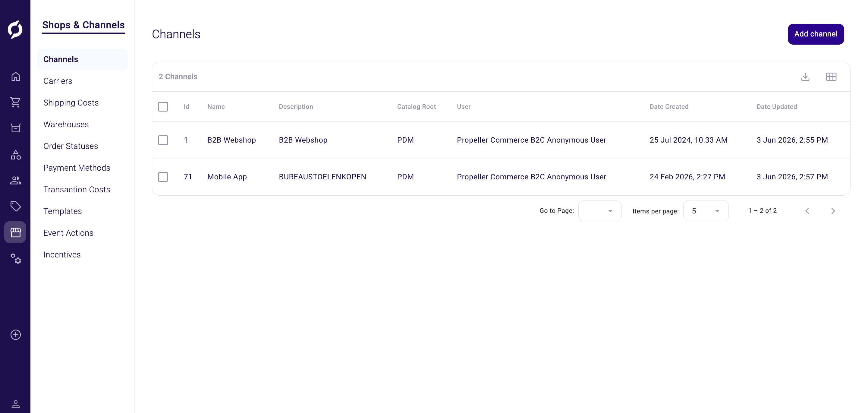Click the plus circle add icon
The height and width of the screenshot is (413, 868).
pyautogui.click(x=15, y=335)
